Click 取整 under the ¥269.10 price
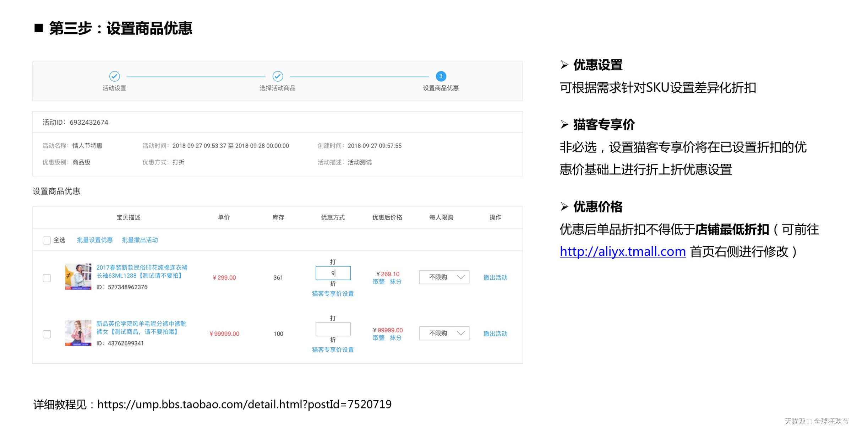This screenshot has height=428, width=868. tap(378, 282)
